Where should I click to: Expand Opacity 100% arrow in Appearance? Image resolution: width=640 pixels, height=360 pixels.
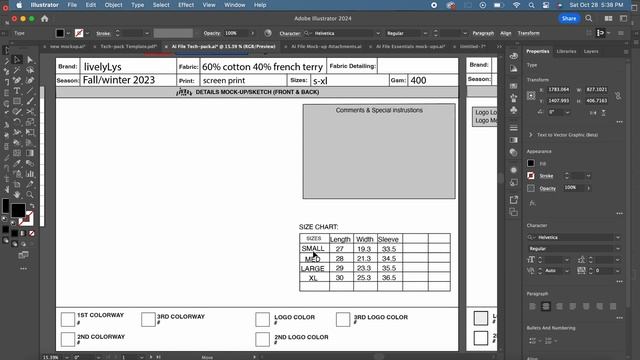click(x=588, y=188)
